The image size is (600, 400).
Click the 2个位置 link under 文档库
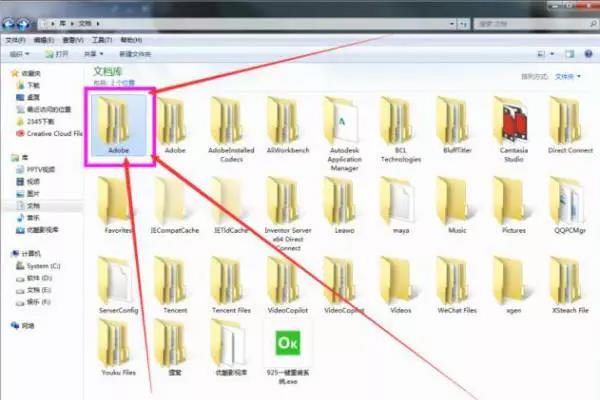123,83
